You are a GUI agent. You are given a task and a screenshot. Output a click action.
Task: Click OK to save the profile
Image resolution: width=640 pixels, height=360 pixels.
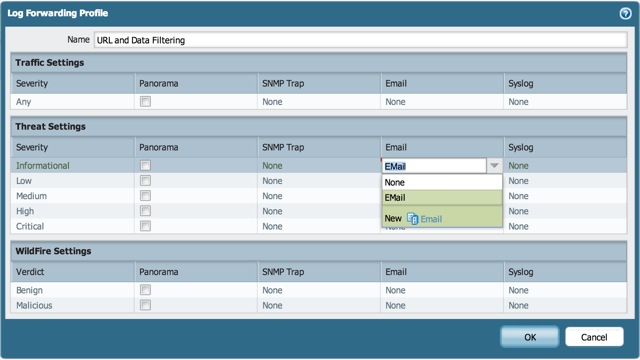pyautogui.click(x=530, y=337)
